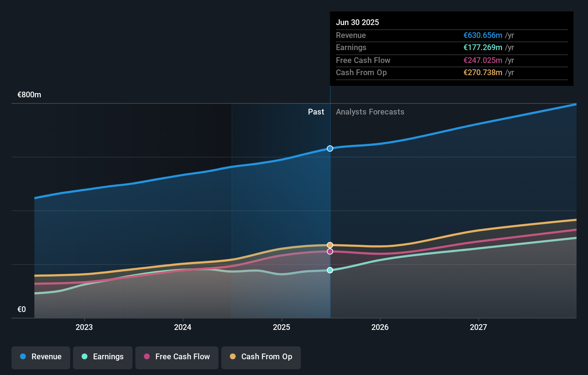Image resolution: width=588 pixels, height=375 pixels.
Task: Toggle the Earnings series visibility
Action: (103, 357)
